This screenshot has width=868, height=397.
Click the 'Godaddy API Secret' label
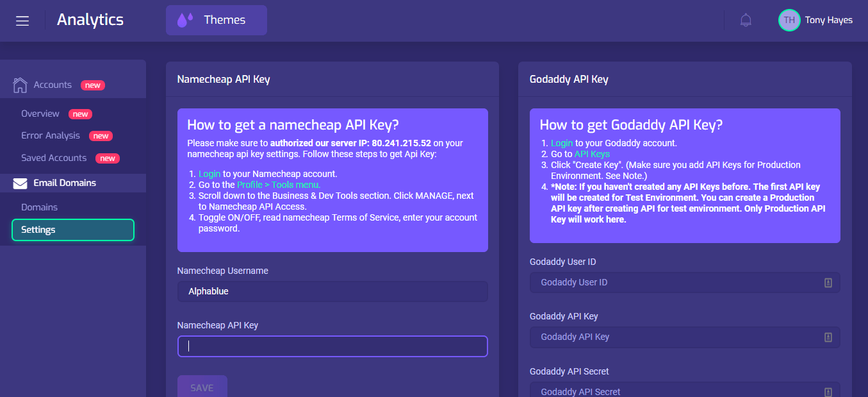pos(569,371)
